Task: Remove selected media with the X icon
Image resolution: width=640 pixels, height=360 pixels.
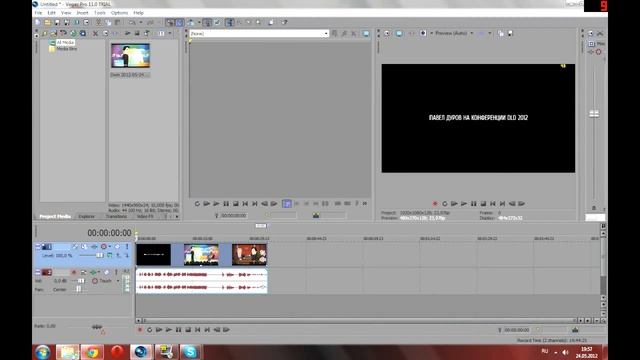Action: tap(95, 33)
